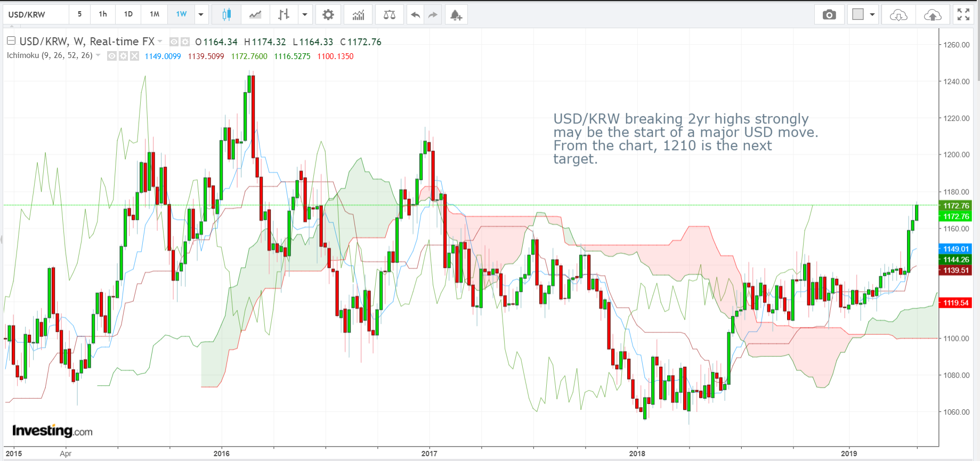980x461 pixels.
Task: Take a chart snapshot with camera
Action: (829, 14)
